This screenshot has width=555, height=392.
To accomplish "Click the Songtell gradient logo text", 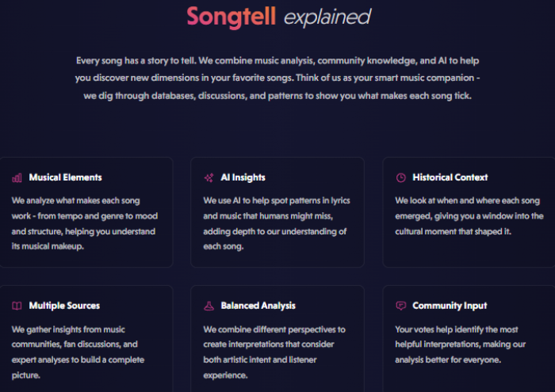I will [232, 17].
